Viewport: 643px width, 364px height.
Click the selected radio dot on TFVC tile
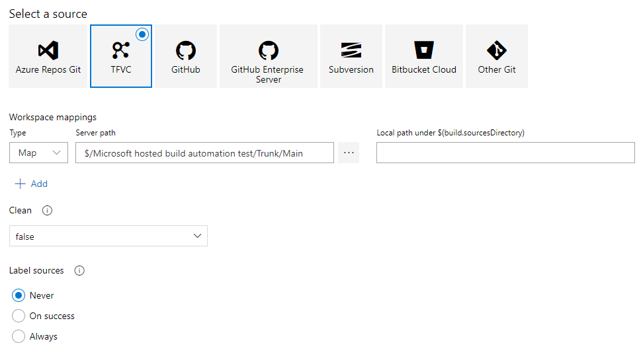[142, 34]
